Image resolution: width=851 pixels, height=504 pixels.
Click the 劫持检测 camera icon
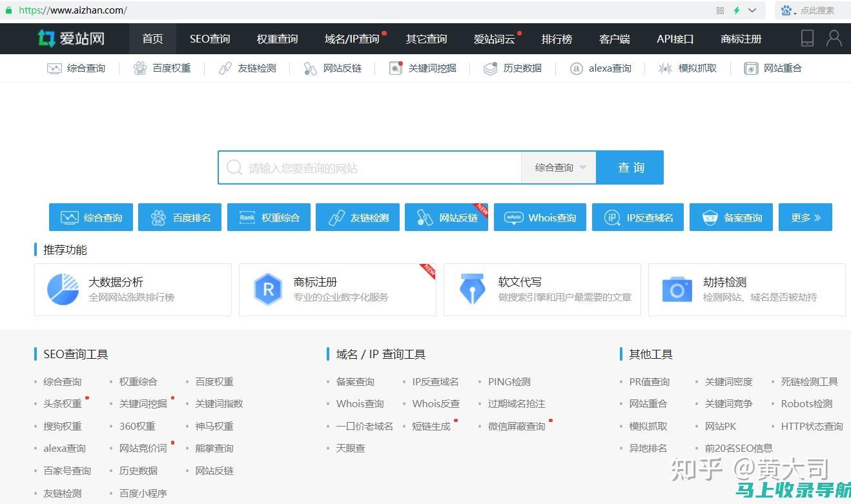[677, 290]
